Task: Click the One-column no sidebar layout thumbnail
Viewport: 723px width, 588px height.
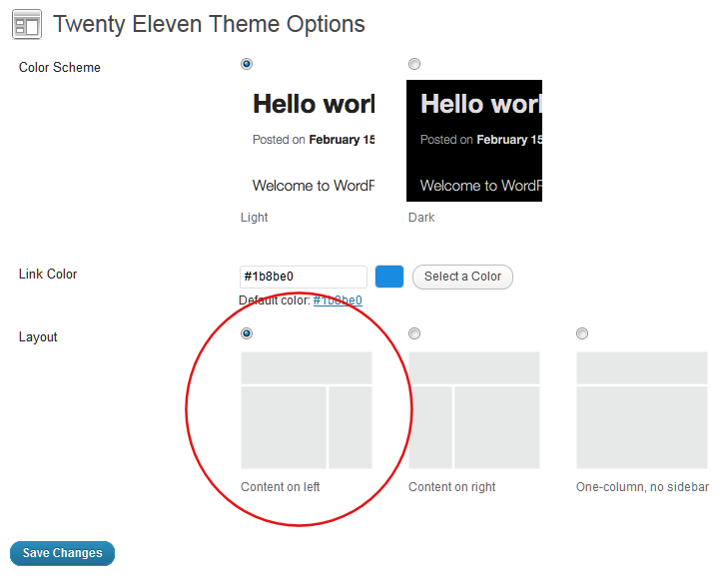Action: coord(642,410)
